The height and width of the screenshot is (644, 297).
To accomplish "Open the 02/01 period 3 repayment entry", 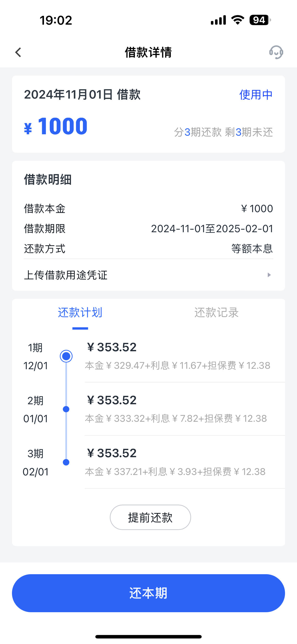I will tap(185, 462).
